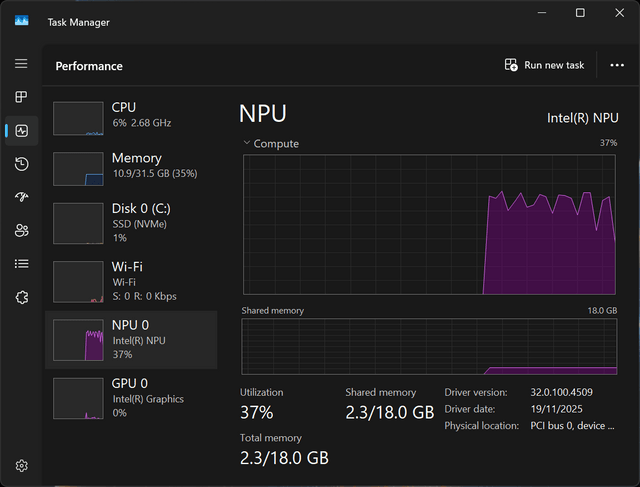
Task: Click the CPU mini graph thumbnail
Action: click(x=78, y=118)
